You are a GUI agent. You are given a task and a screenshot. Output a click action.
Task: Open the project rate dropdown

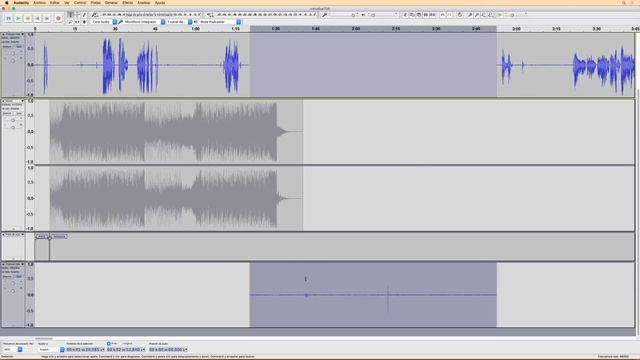12,350
